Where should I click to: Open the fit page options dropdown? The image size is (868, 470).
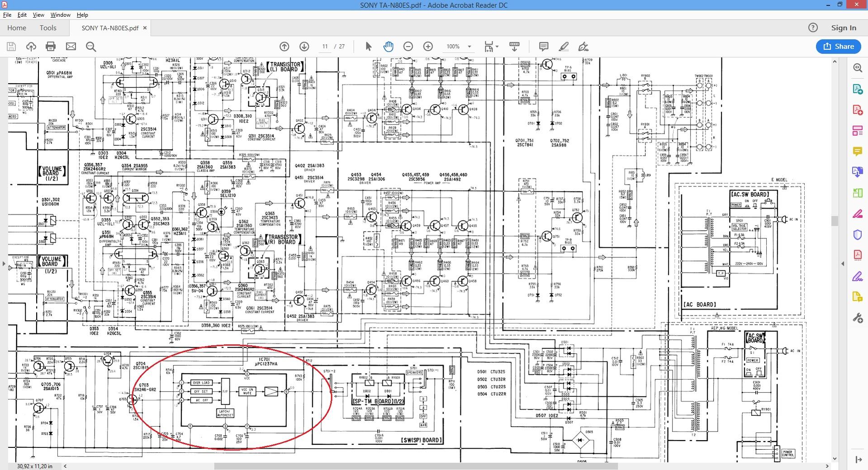pos(491,47)
